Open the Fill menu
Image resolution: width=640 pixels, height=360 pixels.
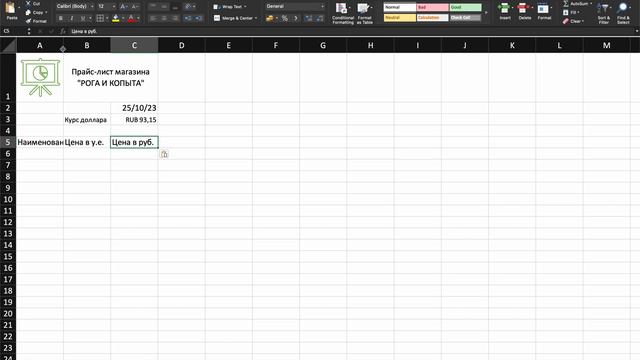point(571,12)
